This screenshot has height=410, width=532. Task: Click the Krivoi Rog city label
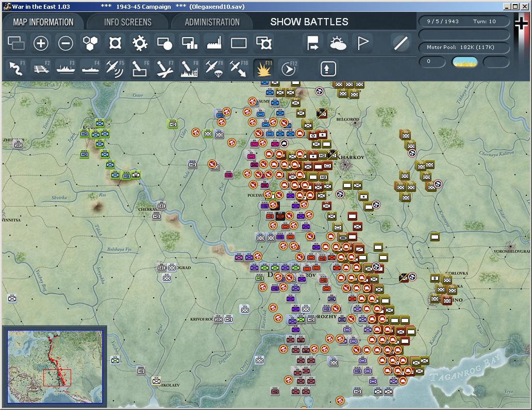[202, 319]
